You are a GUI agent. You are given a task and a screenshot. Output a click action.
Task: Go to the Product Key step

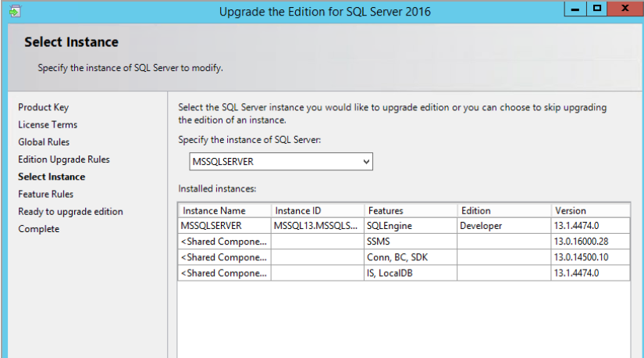[x=43, y=107]
